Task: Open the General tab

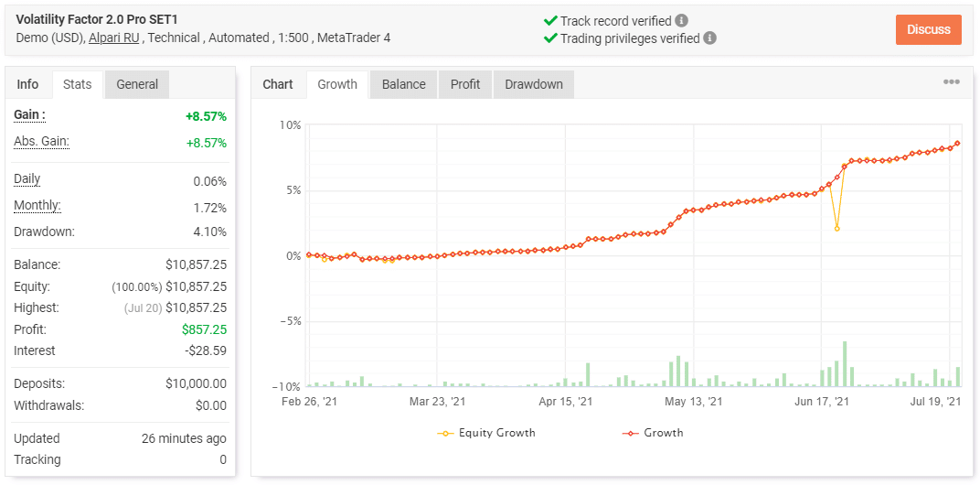Action: (x=137, y=84)
